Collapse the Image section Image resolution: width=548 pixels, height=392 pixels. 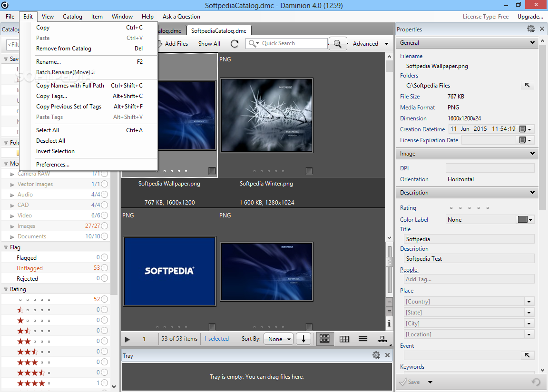(532, 153)
